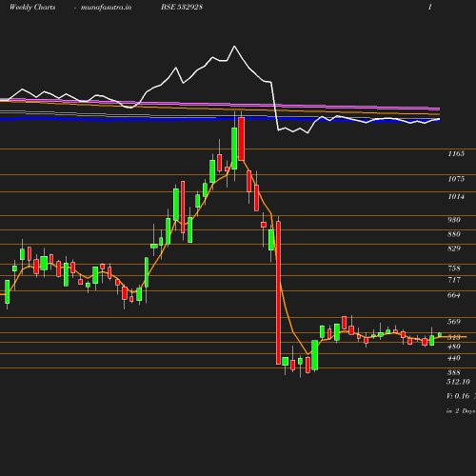Click the 569 price level label
Screen dimensions: 476x476
point(454,322)
